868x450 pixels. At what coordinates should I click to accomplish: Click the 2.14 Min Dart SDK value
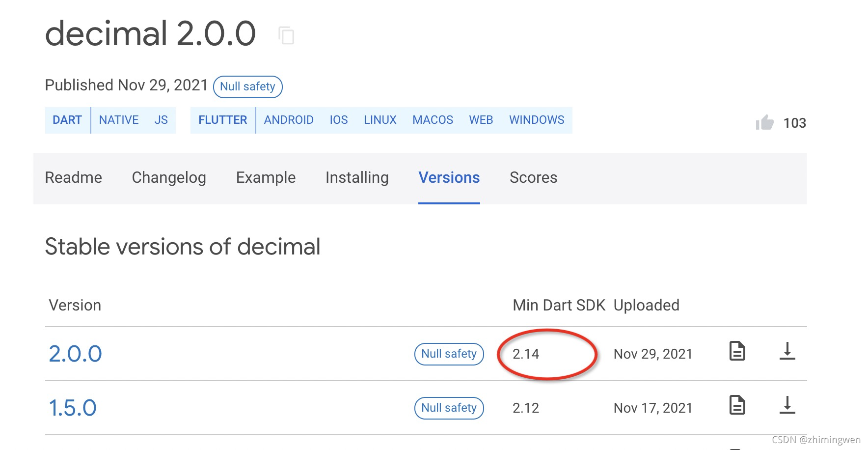coord(526,354)
